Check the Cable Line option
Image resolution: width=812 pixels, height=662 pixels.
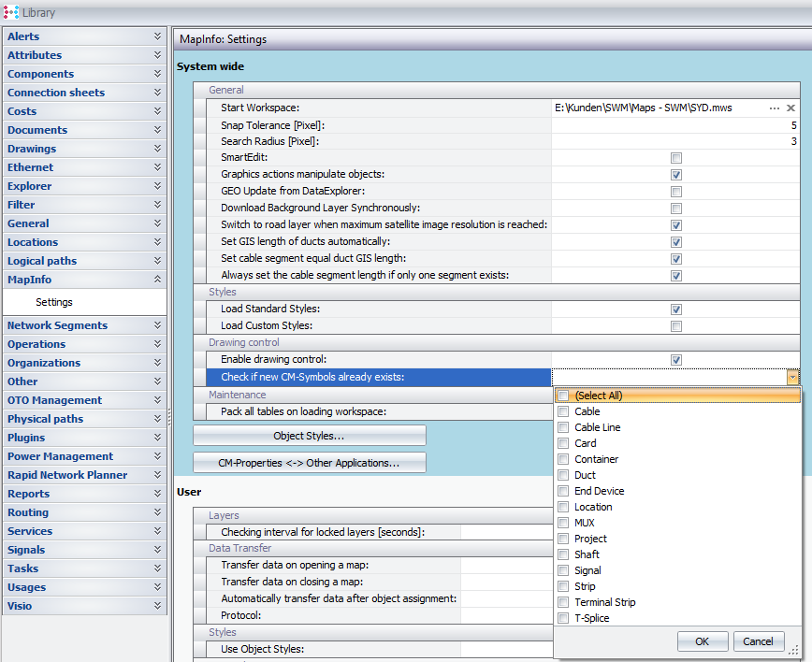563,427
